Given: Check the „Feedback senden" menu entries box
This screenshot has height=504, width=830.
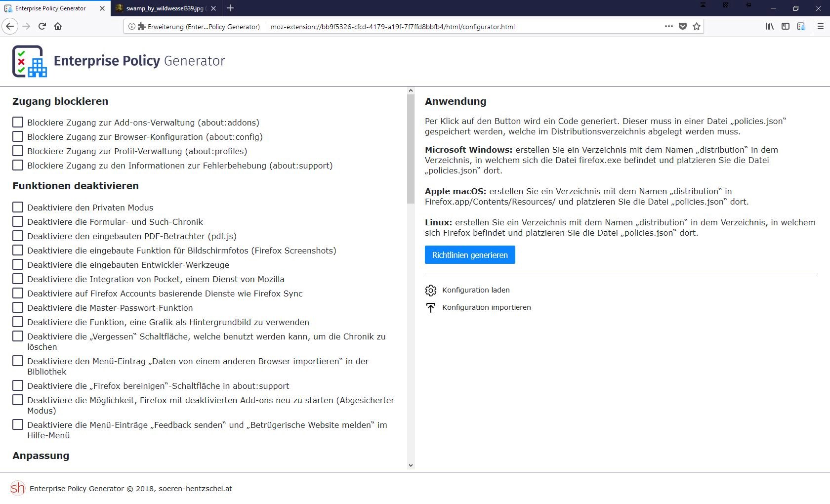Looking at the screenshot, I should click(x=18, y=424).
